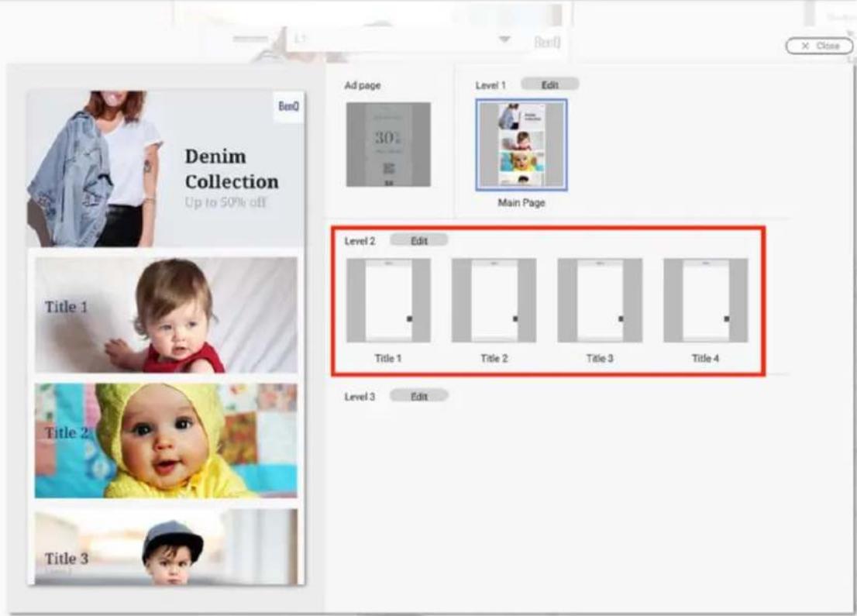Open the Title 3 page thumbnail
Screen dimensions: 857x616
tap(600, 301)
